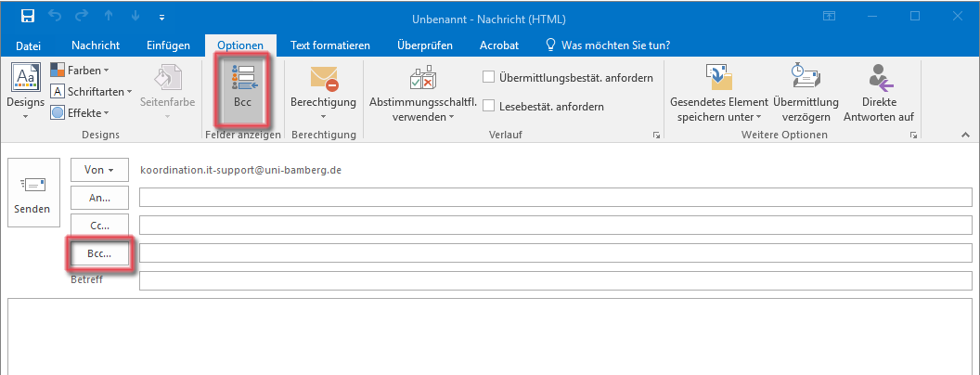Click the Senden button
The height and width of the screenshot is (375, 980).
click(32, 194)
